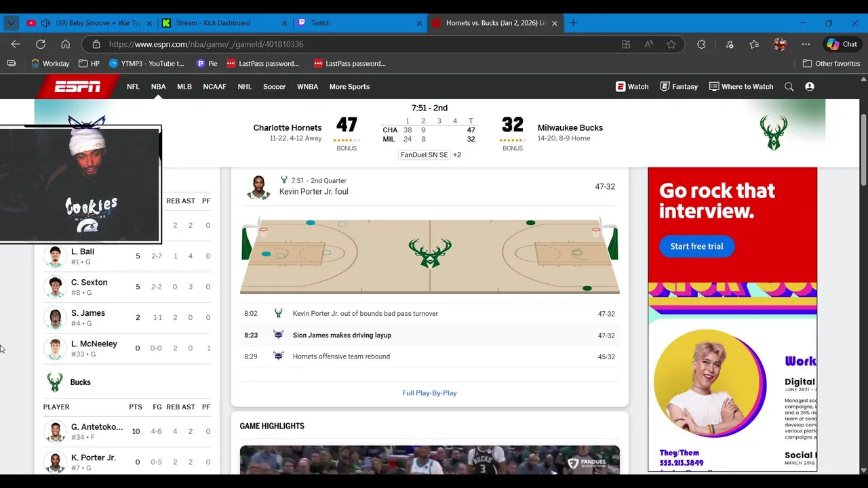Screen dimensions: 868x488
Task: Open ESPN Fantasy link
Action: (679, 87)
